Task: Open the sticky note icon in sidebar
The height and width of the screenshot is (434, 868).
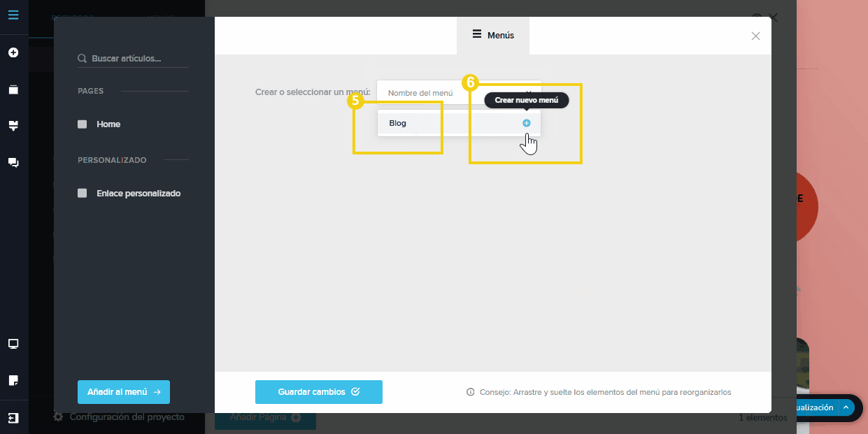Action: click(x=13, y=380)
